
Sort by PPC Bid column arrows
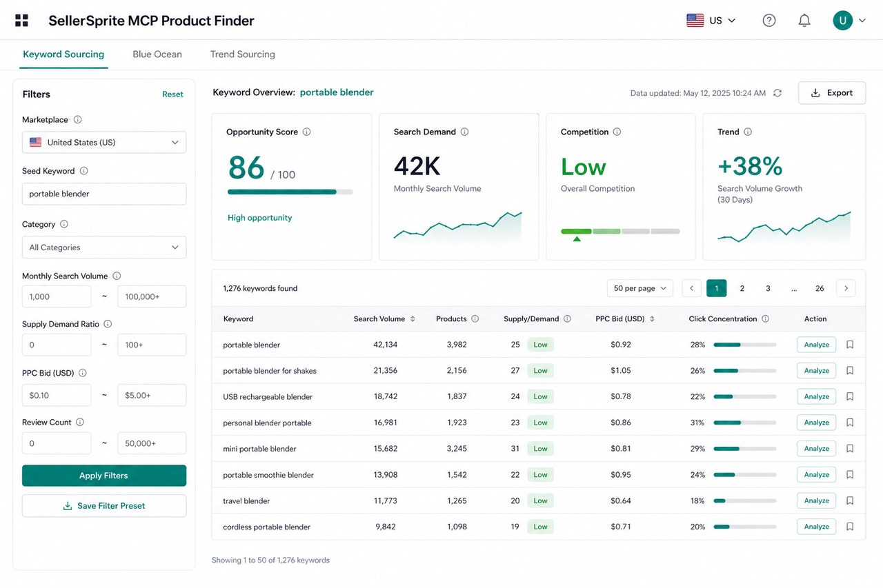click(652, 319)
